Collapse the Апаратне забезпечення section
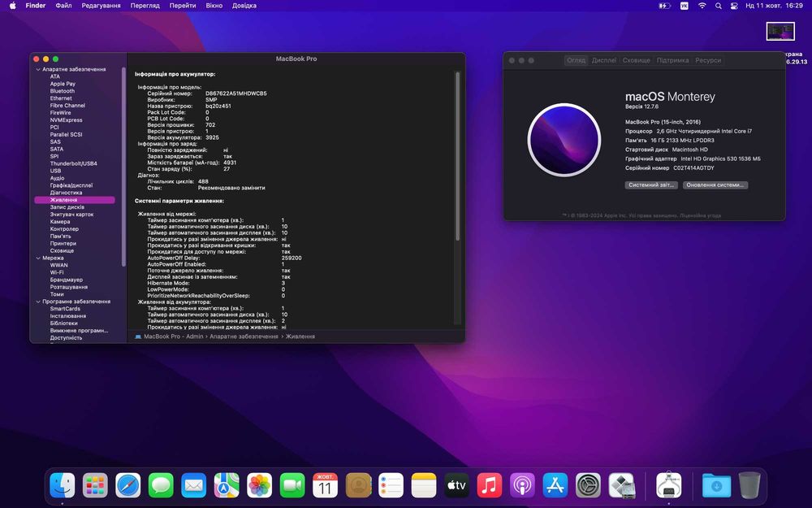 point(38,69)
